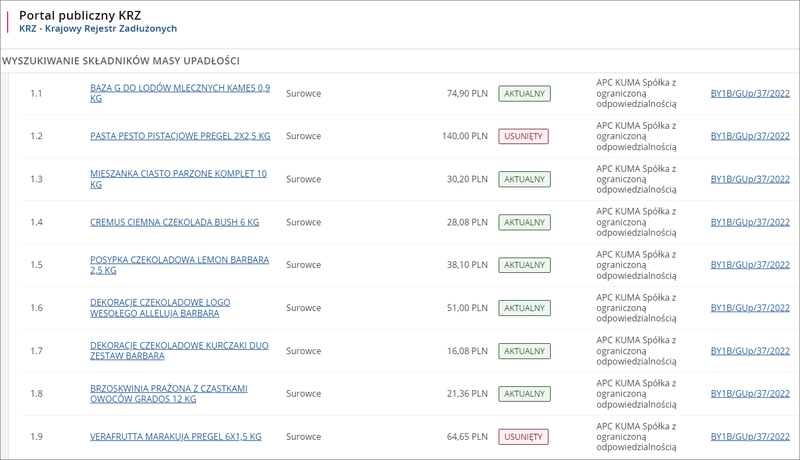800x460 pixels.
Task: Open case BY1B/GUp/37/2022 in row 1.4
Action: pos(750,222)
